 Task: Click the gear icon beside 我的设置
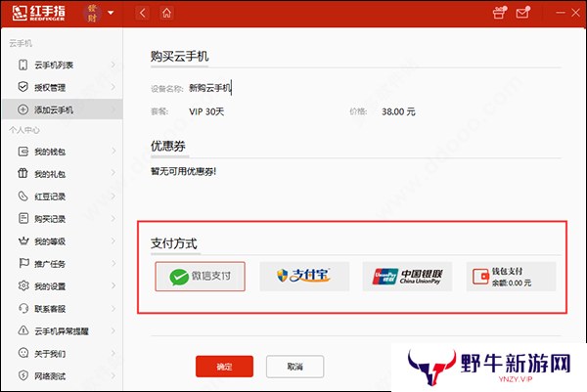tap(23, 285)
